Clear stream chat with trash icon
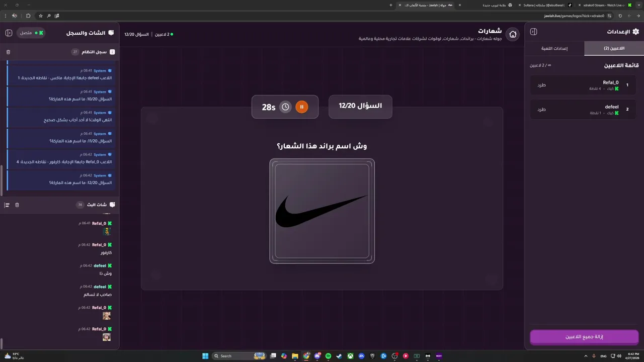Image resolution: width=644 pixels, height=362 pixels. pos(17,205)
